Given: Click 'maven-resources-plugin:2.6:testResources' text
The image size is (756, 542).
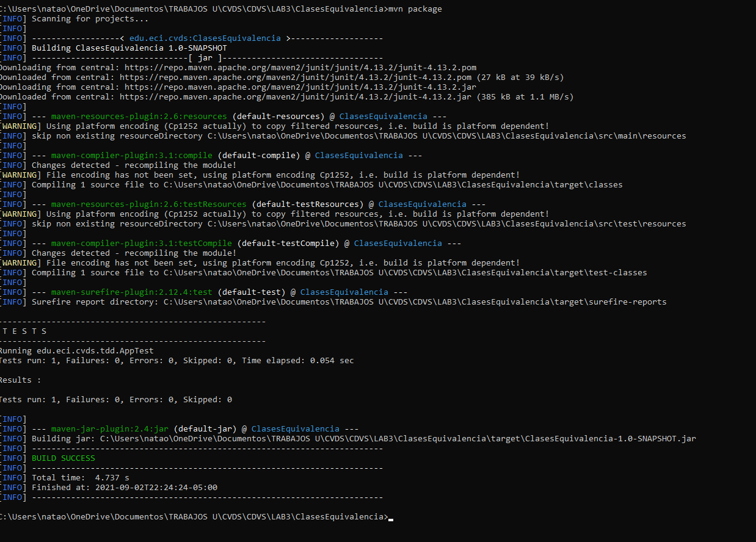Looking at the screenshot, I should point(149,204).
